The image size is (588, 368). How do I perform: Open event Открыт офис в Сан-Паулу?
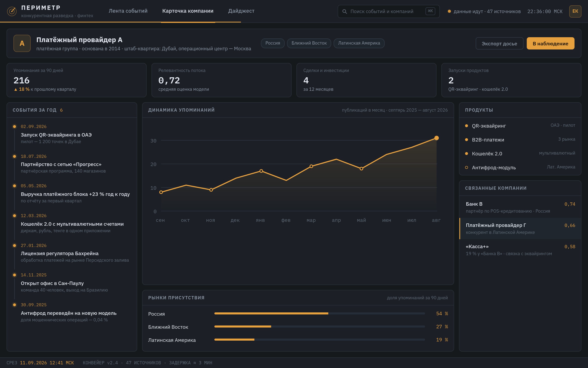(52, 283)
